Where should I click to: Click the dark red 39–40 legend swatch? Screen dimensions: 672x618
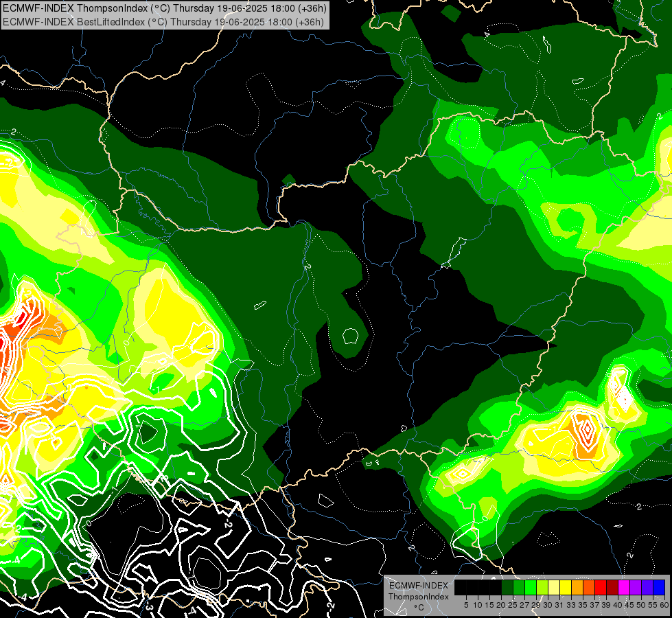pos(612,587)
